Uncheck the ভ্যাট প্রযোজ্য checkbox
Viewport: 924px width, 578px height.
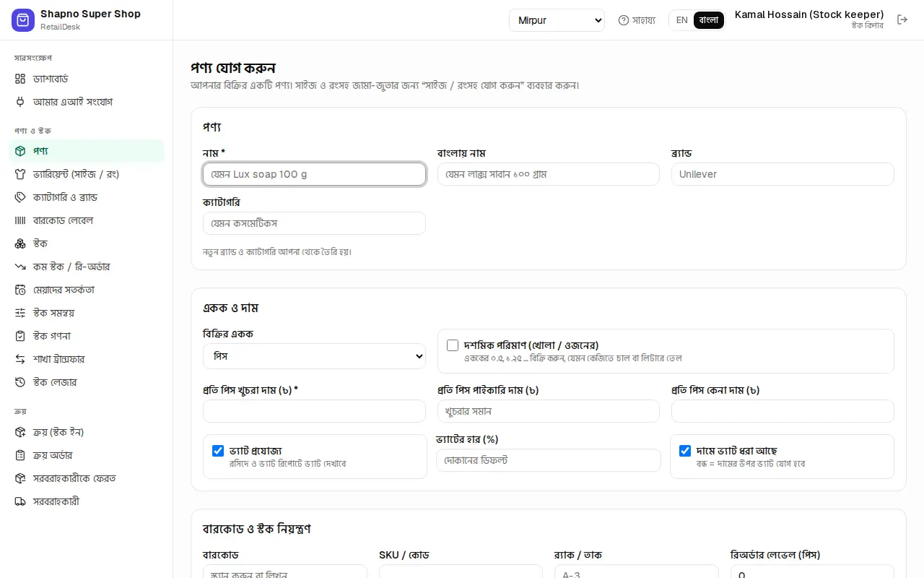click(218, 451)
